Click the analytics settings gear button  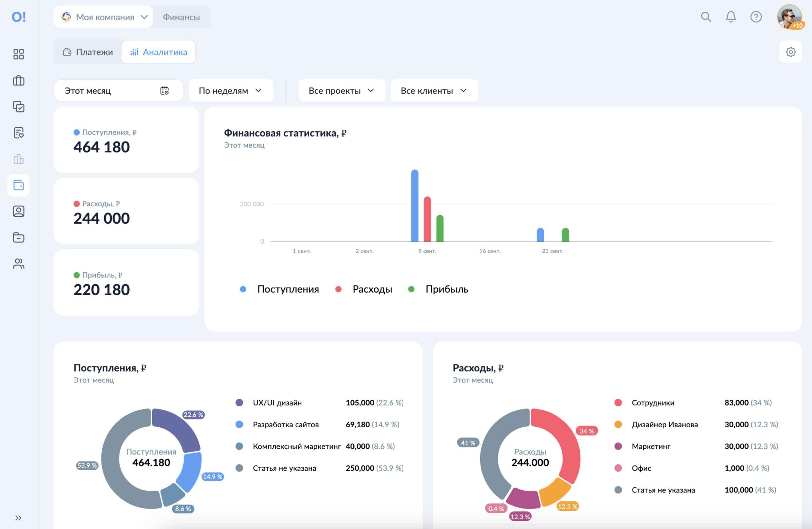(790, 52)
